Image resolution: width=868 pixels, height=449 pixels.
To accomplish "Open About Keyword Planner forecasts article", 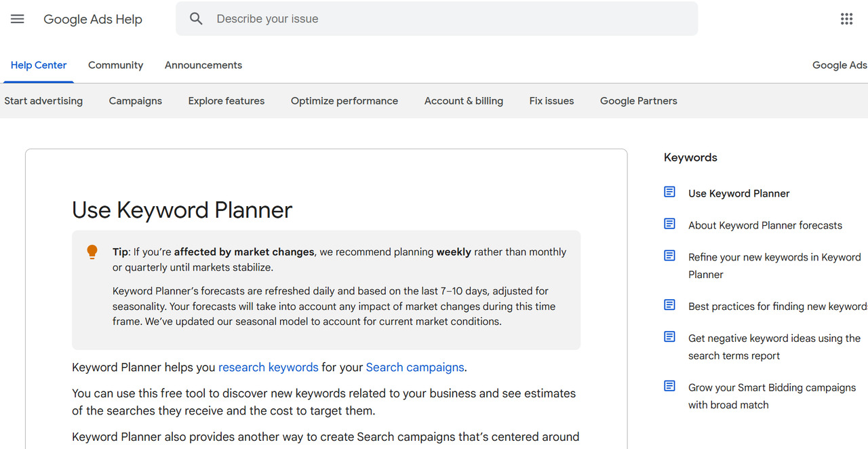I will [765, 225].
